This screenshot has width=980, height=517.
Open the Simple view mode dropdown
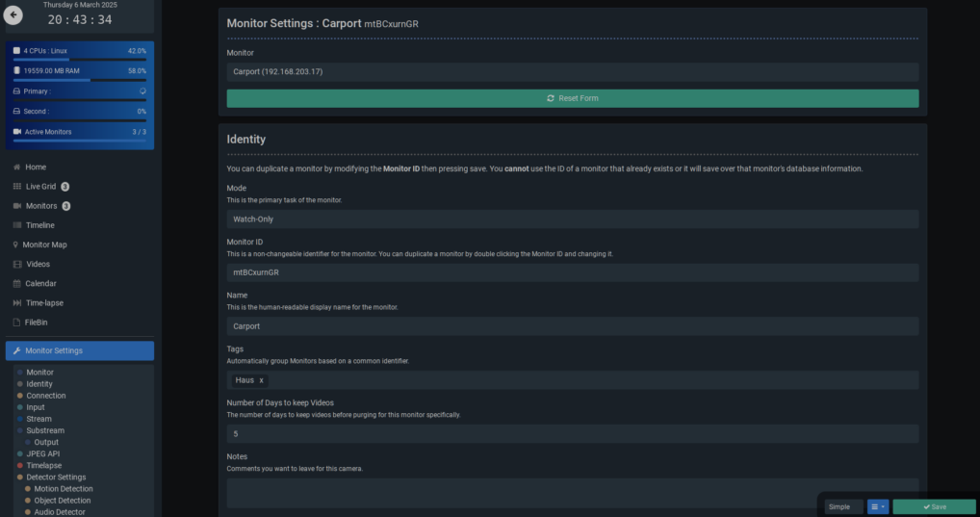843,506
